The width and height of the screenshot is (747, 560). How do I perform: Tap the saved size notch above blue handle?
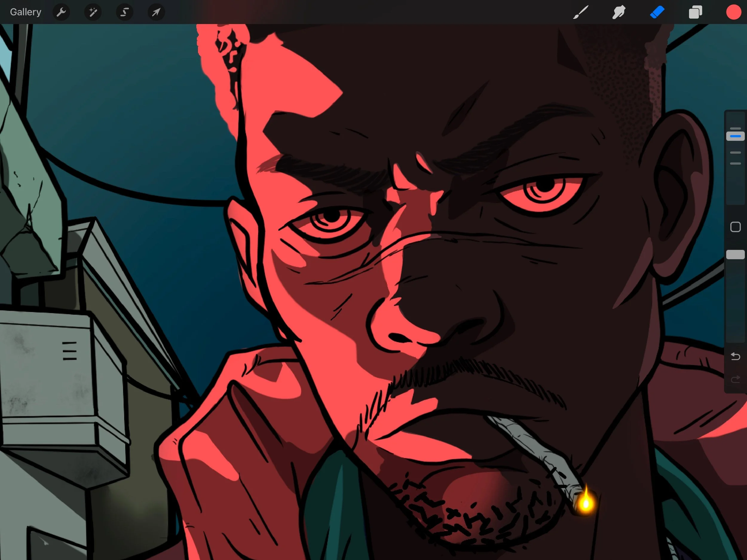pos(735,129)
